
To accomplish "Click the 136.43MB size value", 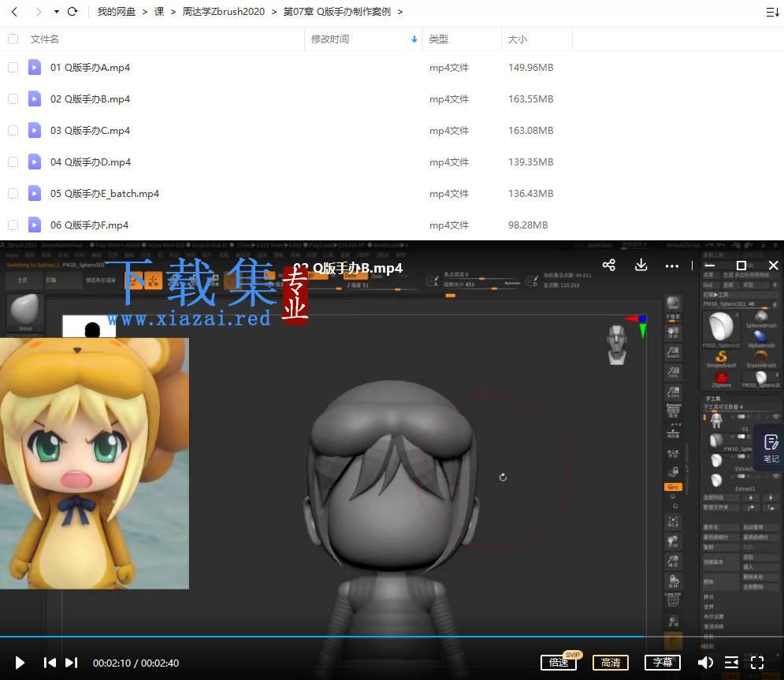I will 530,194.
